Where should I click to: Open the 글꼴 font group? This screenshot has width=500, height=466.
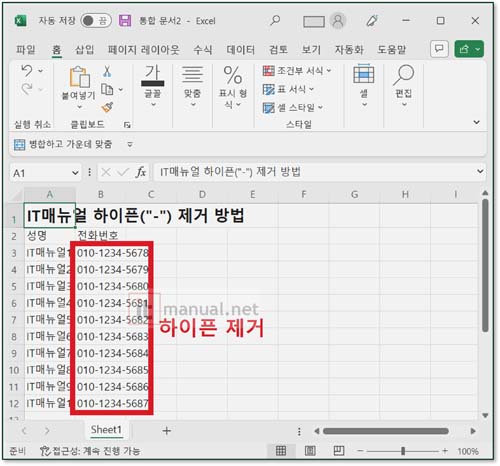pos(153,86)
